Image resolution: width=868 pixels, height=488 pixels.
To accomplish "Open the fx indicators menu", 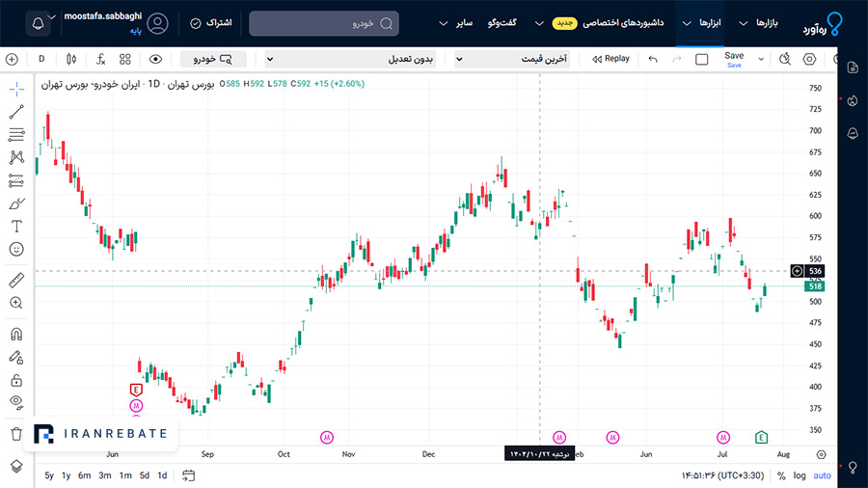I will pyautogui.click(x=100, y=59).
